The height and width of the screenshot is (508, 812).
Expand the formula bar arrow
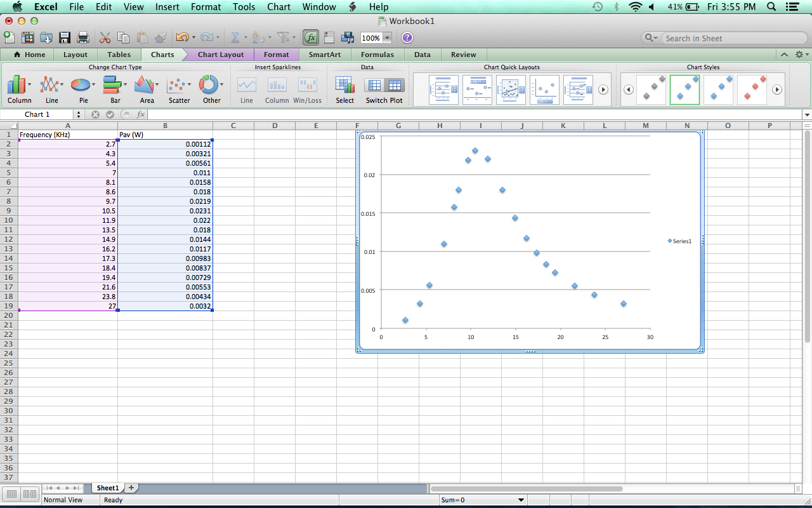(x=807, y=115)
